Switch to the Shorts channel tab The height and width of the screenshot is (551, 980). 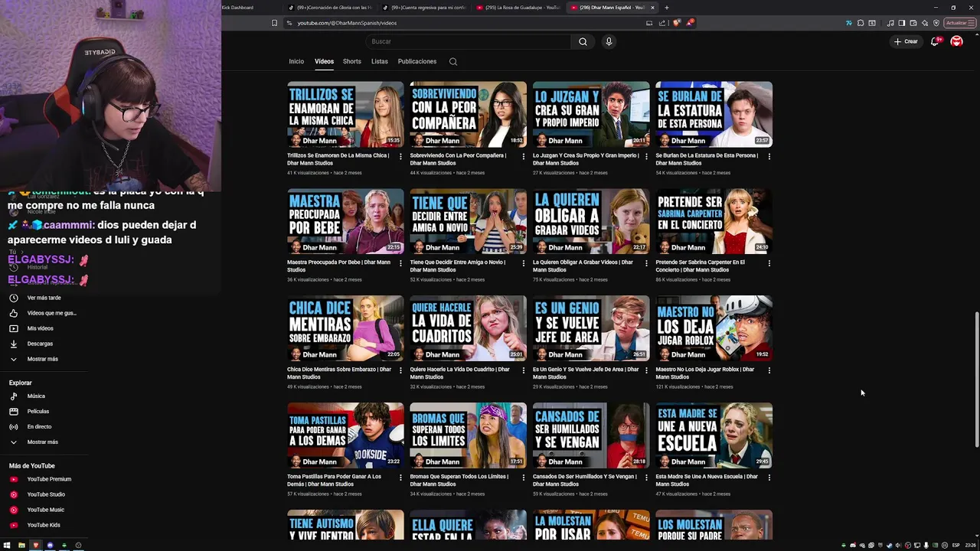coord(352,61)
